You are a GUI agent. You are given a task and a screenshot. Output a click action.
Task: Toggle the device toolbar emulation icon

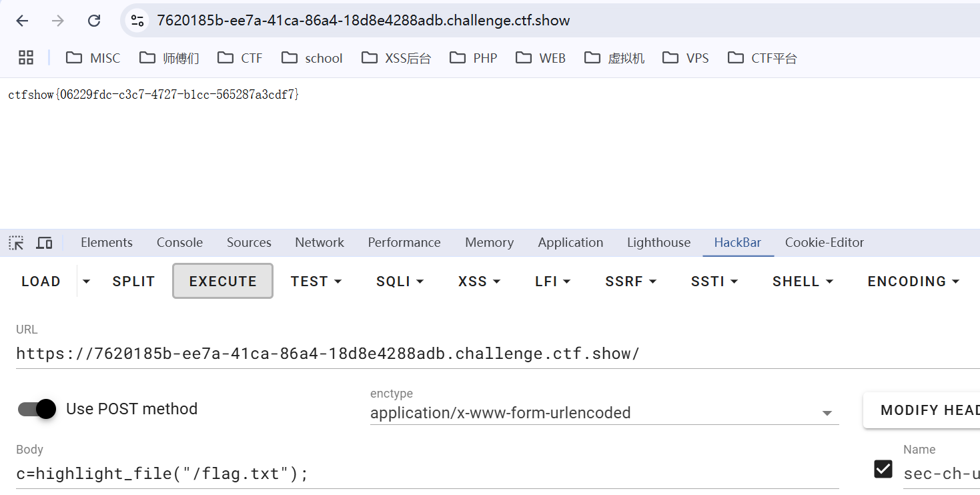44,243
